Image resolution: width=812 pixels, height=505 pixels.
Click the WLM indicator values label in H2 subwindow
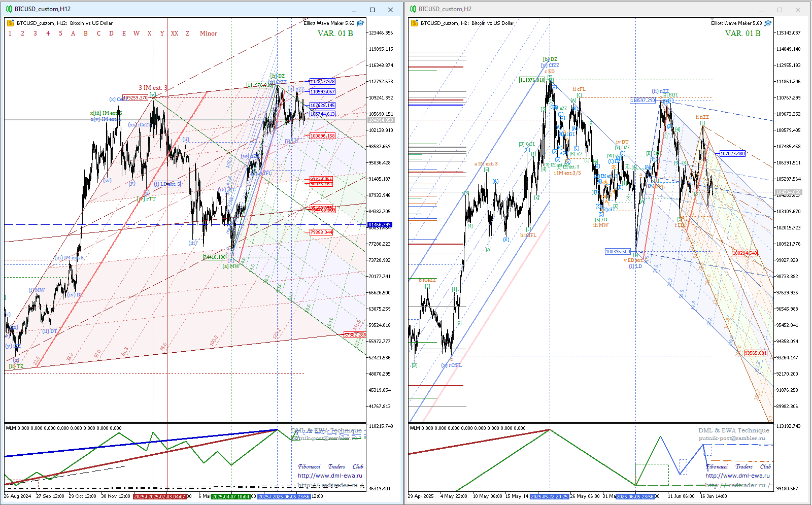(467, 428)
